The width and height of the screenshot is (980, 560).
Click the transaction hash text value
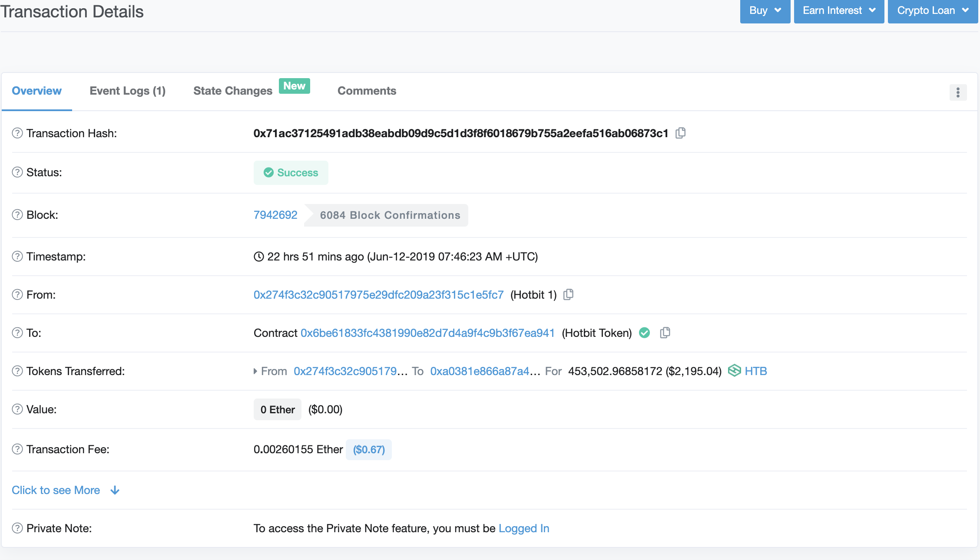coord(461,133)
